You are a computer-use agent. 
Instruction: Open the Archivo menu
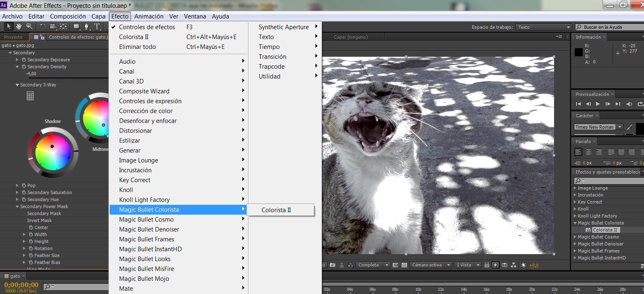point(12,16)
